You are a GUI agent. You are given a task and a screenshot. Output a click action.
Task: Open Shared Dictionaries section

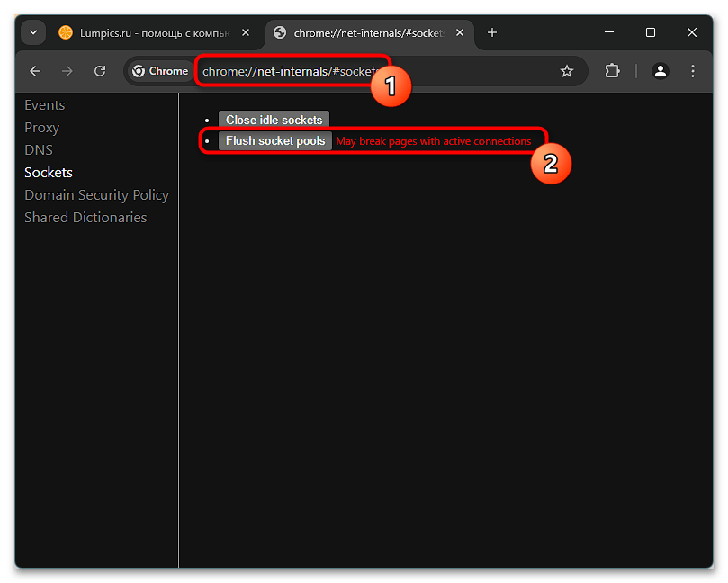[85, 217]
